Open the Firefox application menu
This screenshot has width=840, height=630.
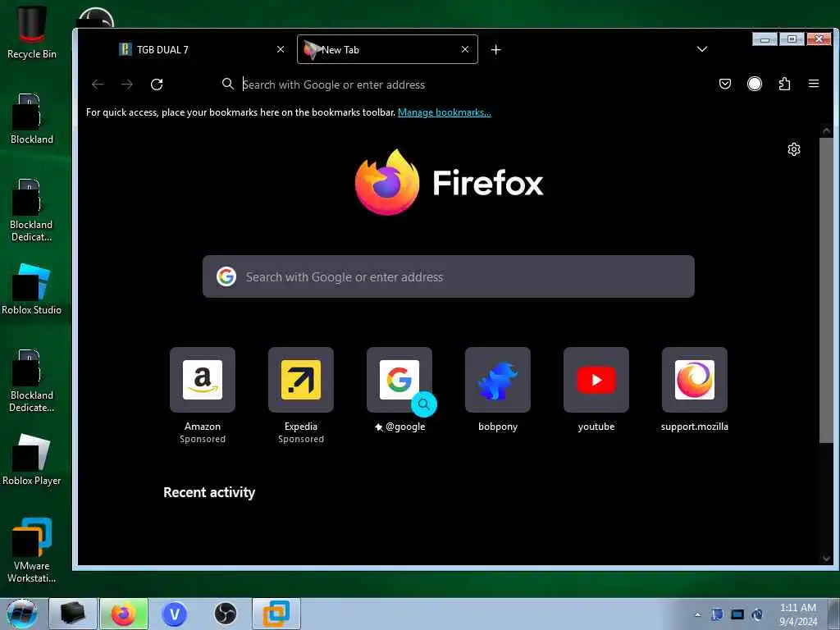tap(814, 84)
